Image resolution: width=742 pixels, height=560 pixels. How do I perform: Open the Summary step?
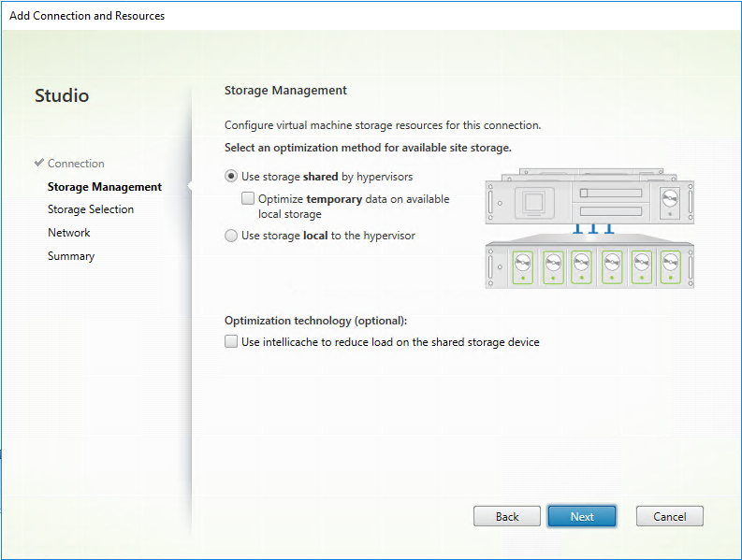pos(71,256)
